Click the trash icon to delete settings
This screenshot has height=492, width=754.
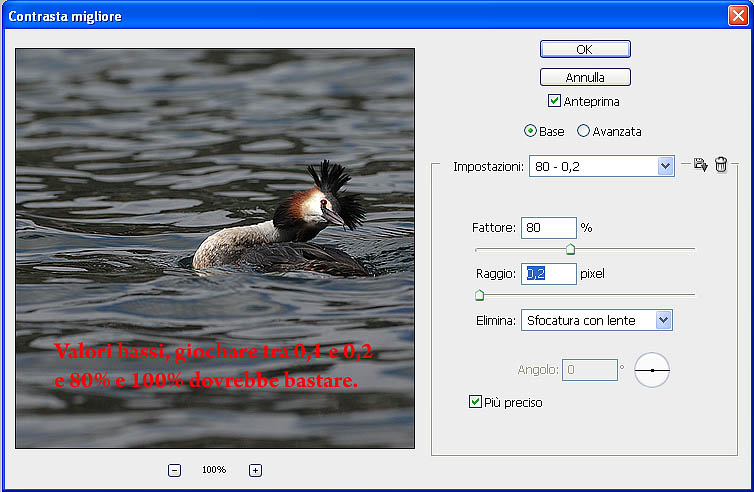coord(721,164)
